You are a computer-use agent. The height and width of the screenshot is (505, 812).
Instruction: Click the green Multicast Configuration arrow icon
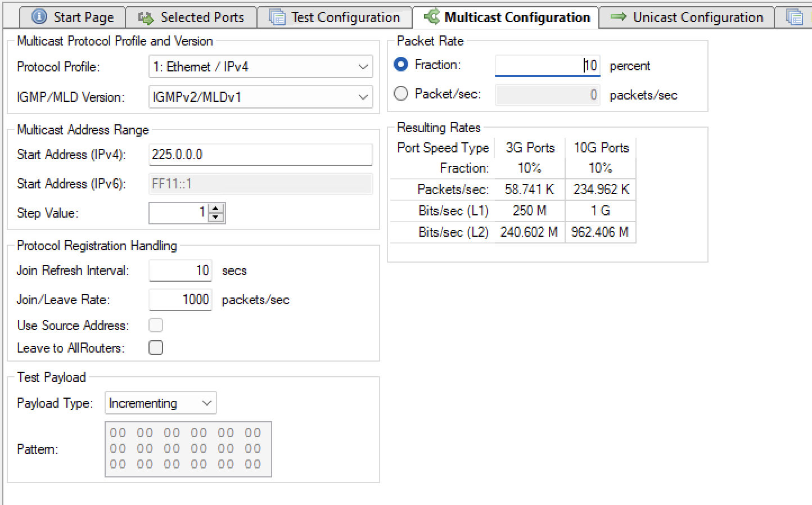pos(430,17)
